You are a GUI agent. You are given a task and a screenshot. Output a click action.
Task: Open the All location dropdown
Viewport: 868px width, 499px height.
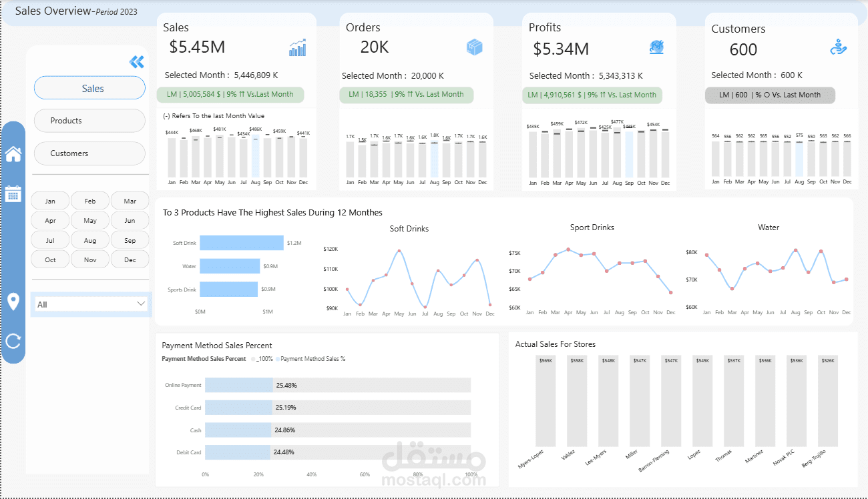[91, 304]
